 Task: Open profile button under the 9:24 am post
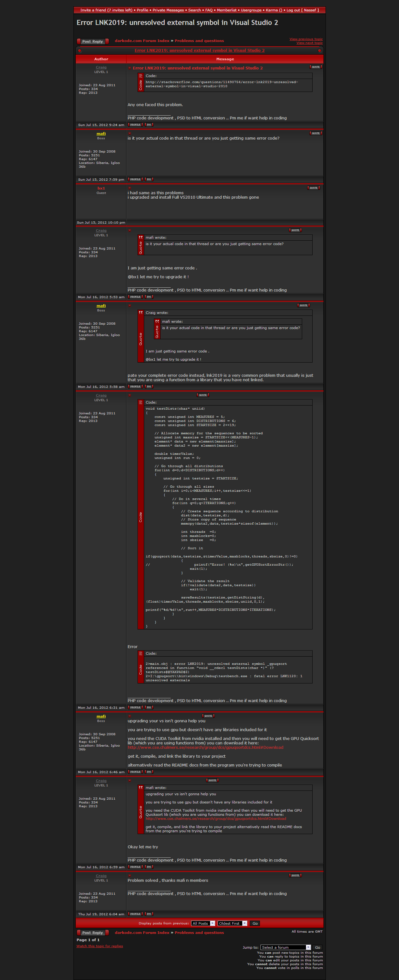coord(135,125)
